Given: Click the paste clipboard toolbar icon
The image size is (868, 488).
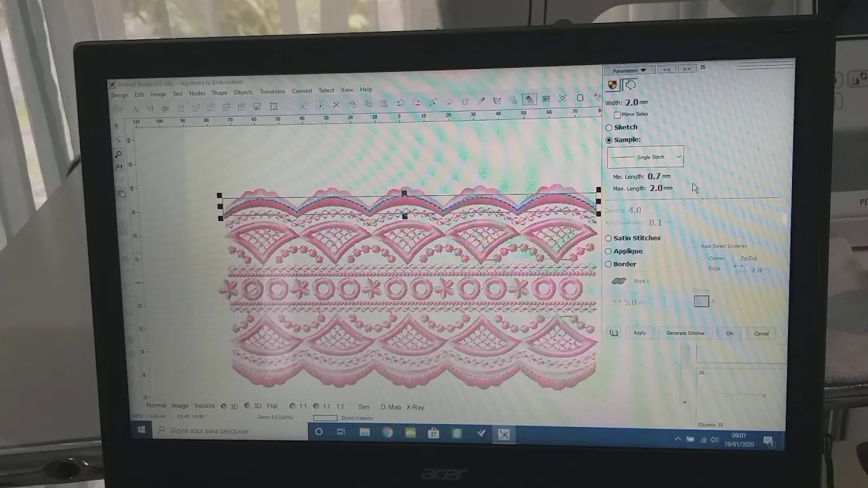Looking at the screenshot, I should [x=384, y=104].
